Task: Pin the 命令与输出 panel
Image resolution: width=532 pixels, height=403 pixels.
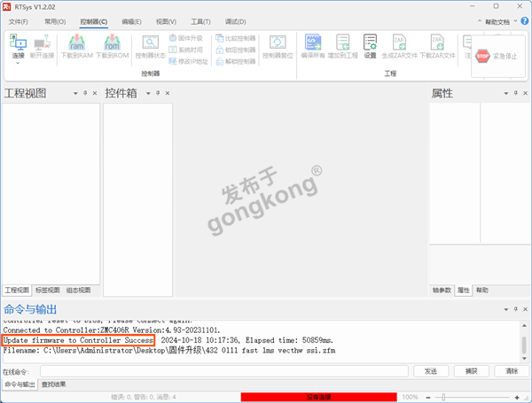Action: (516, 309)
